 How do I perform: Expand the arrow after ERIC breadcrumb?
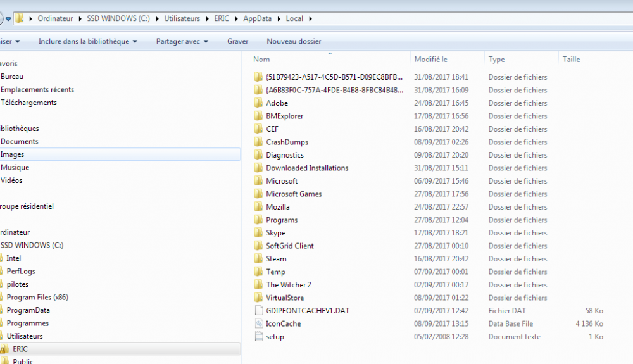[236, 18]
